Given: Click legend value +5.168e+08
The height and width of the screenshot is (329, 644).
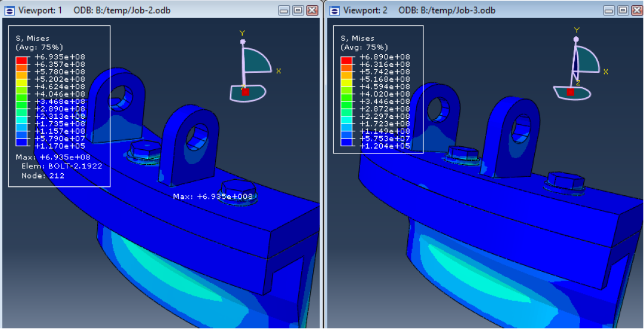Looking at the screenshot, I should coord(385,79).
